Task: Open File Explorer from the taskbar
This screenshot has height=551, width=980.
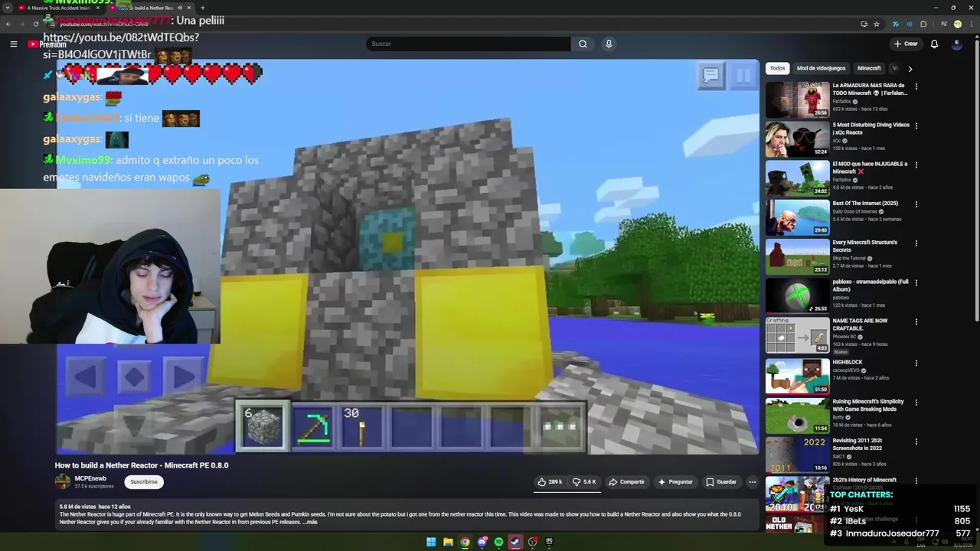Action: coord(448,542)
